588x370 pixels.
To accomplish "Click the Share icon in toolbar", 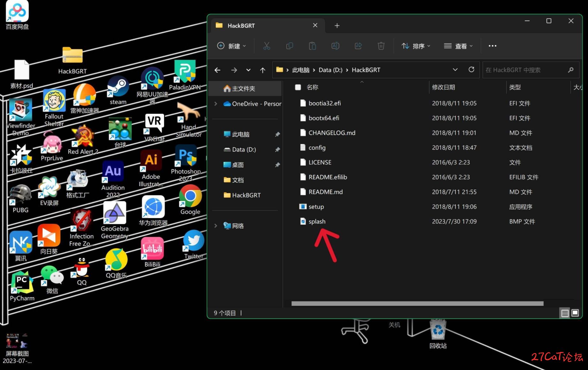I will (x=358, y=46).
